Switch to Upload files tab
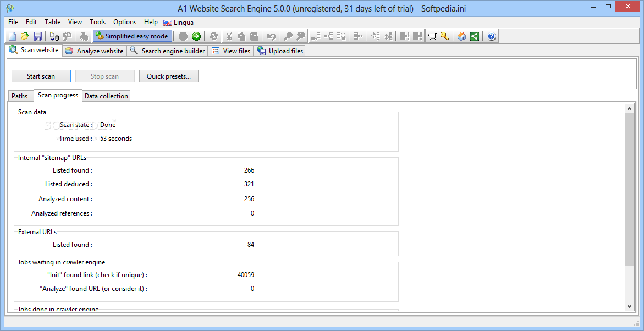Viewport: 644px width, 331px height. (x=280, y=51)
